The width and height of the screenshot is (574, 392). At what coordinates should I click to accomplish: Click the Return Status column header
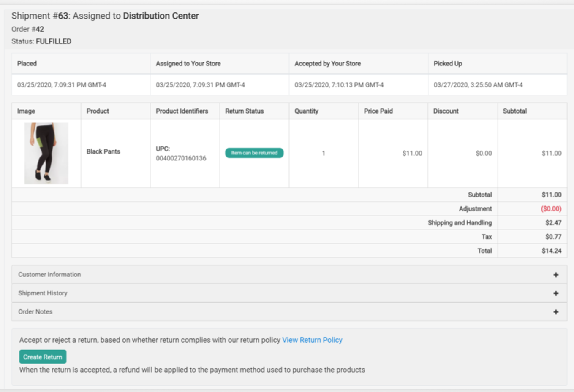(244, 111)
